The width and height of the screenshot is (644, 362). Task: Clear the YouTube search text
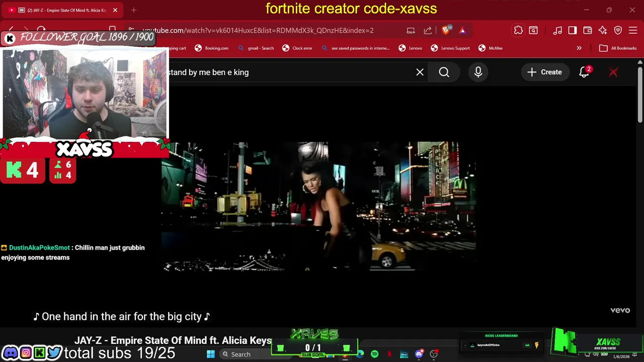coord(420,72)
